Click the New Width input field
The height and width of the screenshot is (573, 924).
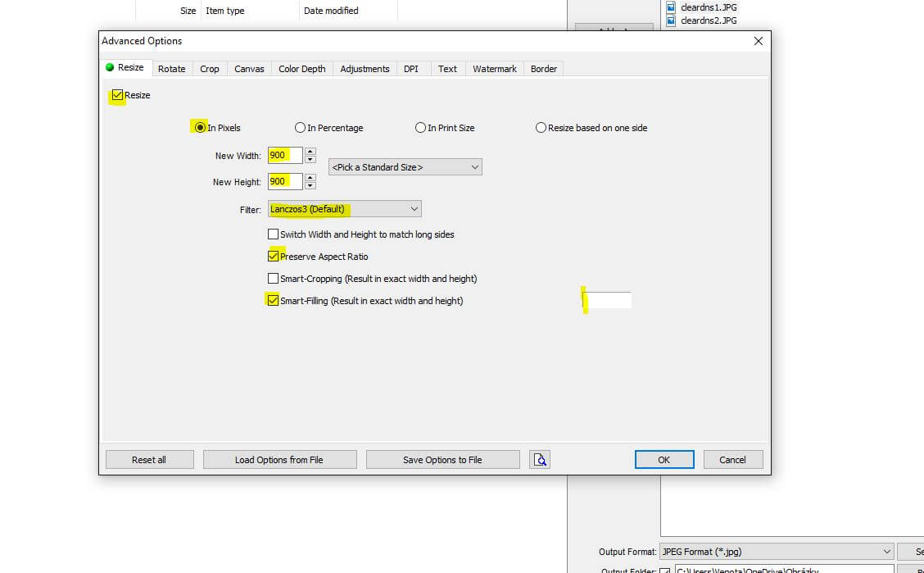(x=284, y=156)
